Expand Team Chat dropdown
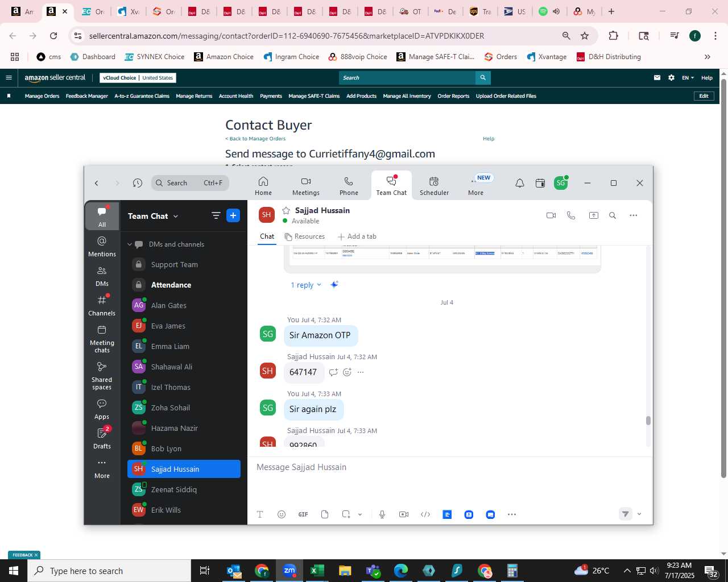Screen dimensions: 728x582 (x=176, y=217)
